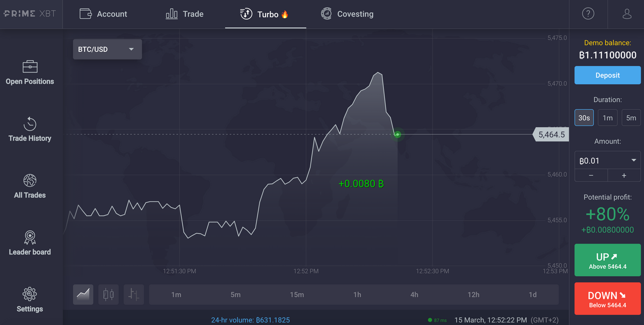644x325 pixels.
Task: Open the All Trades globe icon
Action: coord(30,180)
